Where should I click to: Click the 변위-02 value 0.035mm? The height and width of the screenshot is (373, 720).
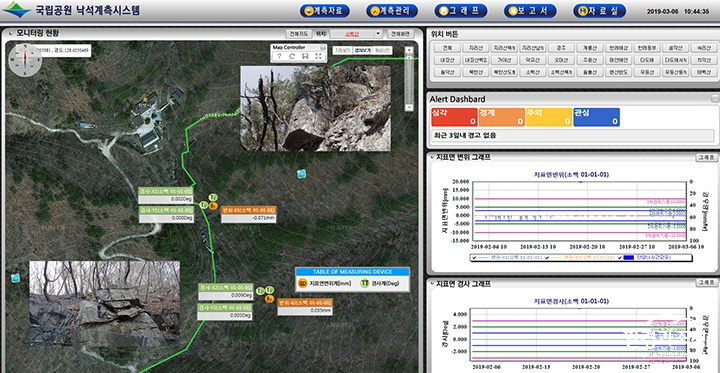click(305, 311)
